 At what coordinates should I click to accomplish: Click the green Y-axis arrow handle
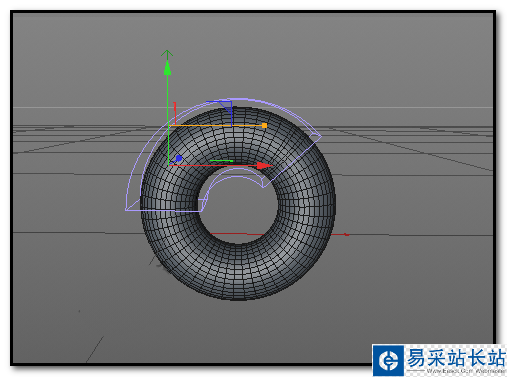pos(167,67)
